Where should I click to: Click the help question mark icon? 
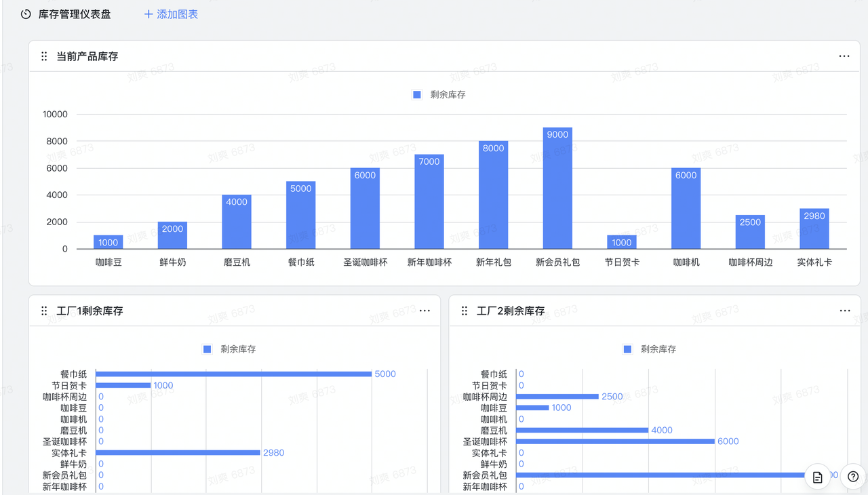coord(853,477)
